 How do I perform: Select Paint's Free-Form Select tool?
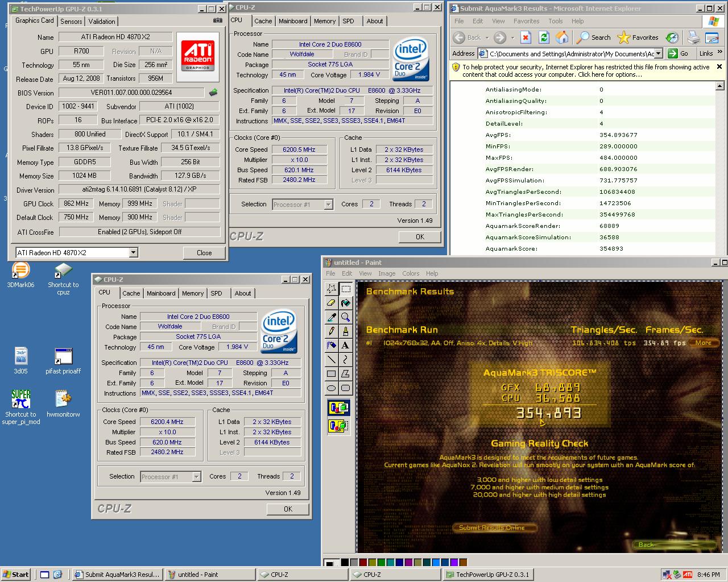point(332,289)
